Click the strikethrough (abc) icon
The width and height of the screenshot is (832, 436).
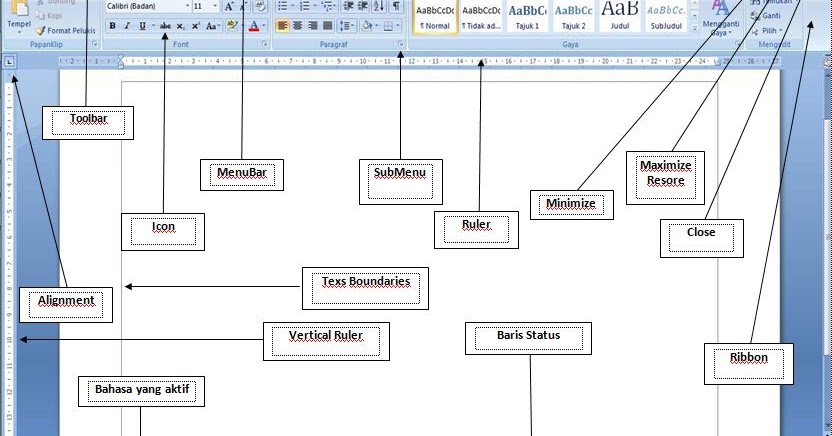(x=165, y=26)
